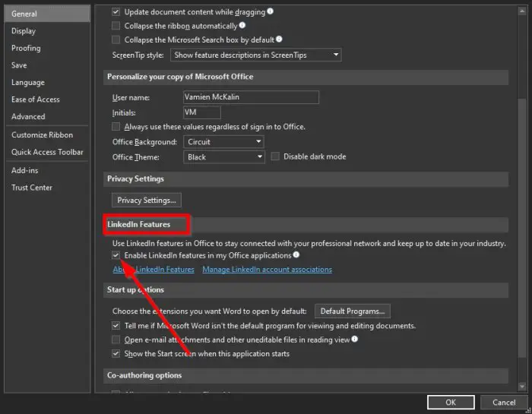Click the vertical scrollbar thumb

tap(522, 227)
